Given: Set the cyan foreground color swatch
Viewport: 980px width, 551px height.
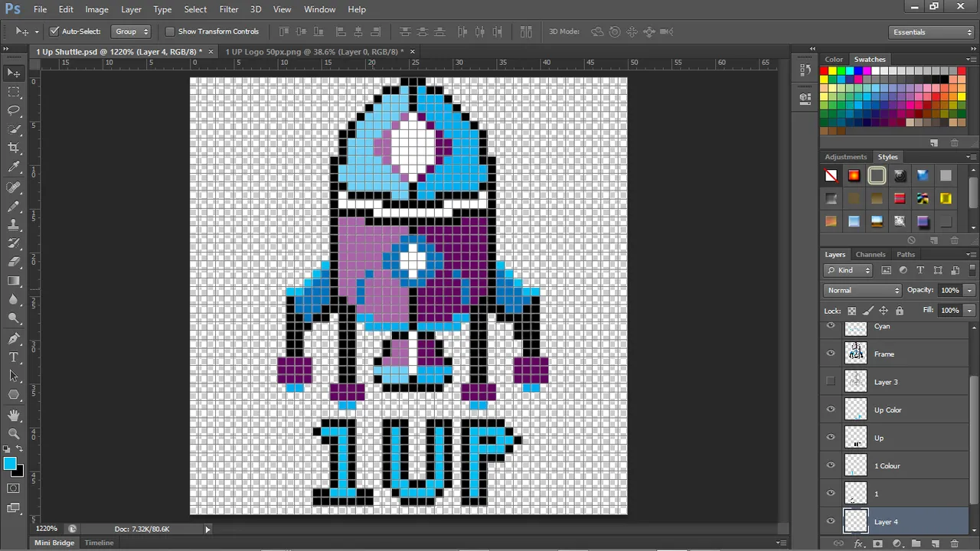Looking at the screenshot, I should pyautogui.click(x=10, y=464).
